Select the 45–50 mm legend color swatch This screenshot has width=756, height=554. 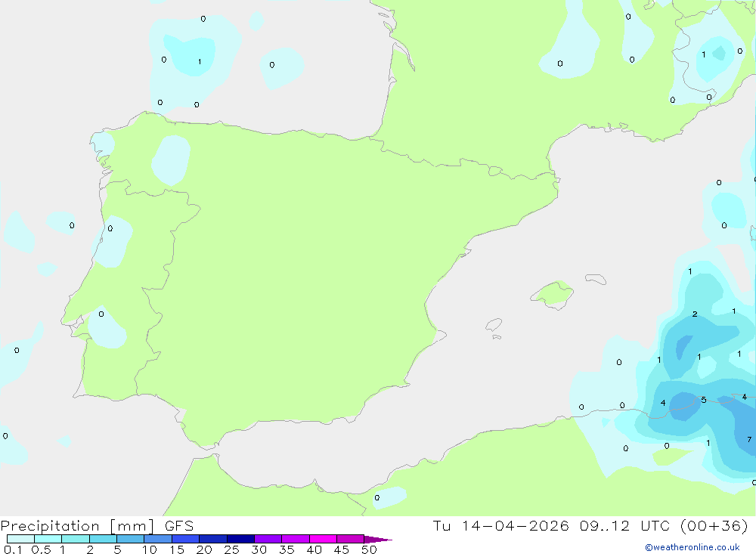pyautogui.click(x=351, y=539)
